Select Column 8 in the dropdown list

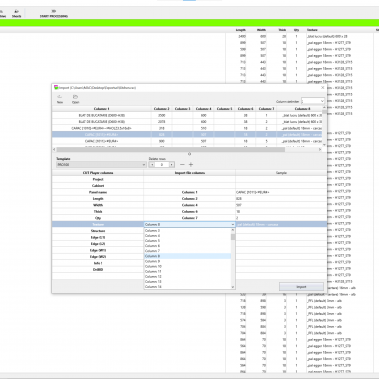187,256
